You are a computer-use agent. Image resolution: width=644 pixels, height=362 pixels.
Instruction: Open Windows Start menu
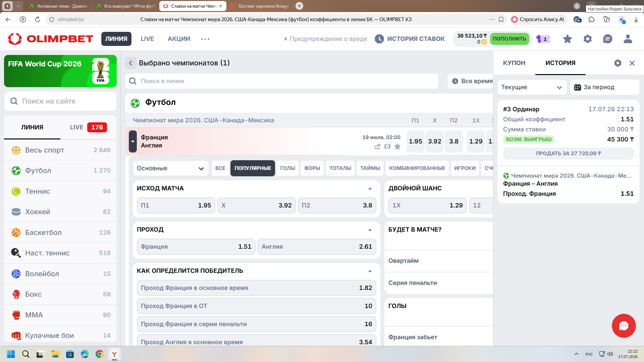(11, 354)
